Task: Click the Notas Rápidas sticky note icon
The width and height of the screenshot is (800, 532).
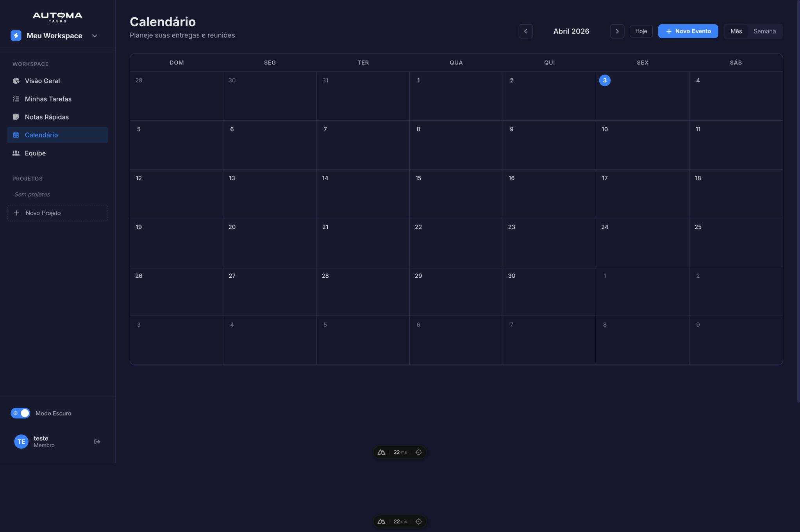Action: pyautogui.click(x=16, y=117)
